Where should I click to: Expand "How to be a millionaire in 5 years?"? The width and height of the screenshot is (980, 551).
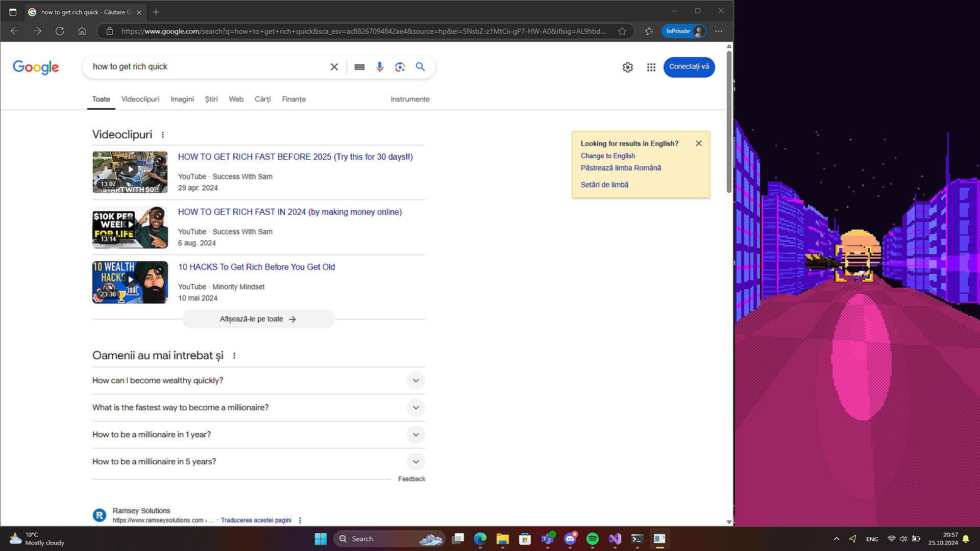(x=415, y=462)
